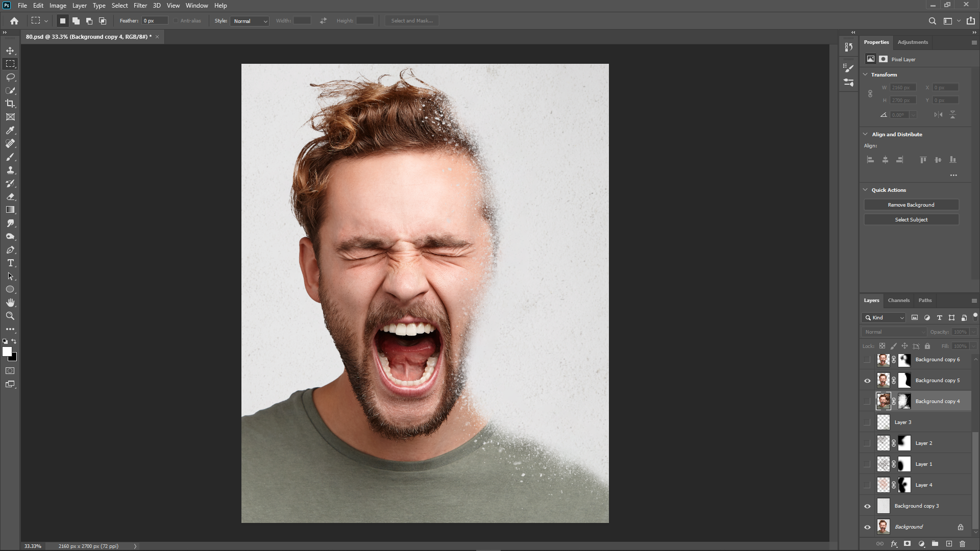The width and height of the screenshot is (980, 551).
Task: Show the Layer 4 layer
Action: (867, 485)
